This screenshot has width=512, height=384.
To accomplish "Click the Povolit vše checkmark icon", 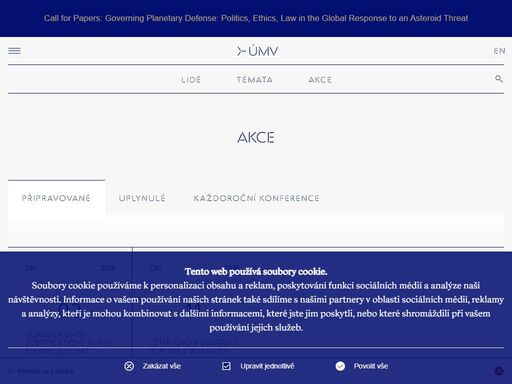I will coord(340,366).
